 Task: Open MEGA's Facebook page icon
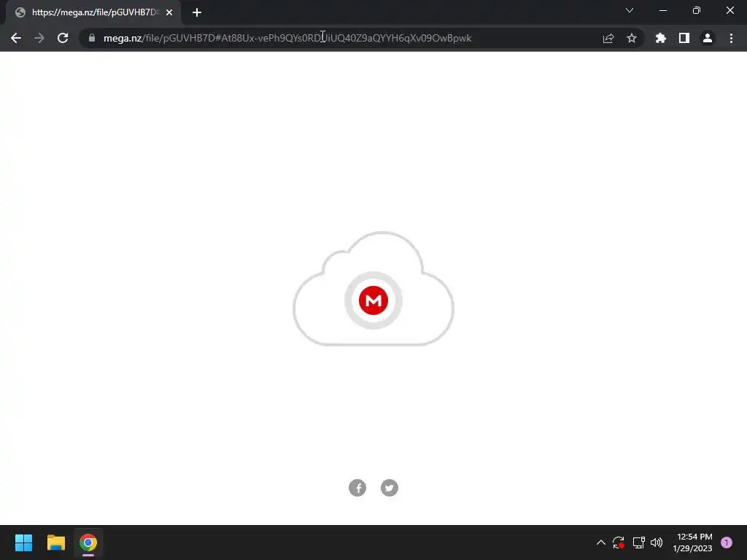coord(357,488)
